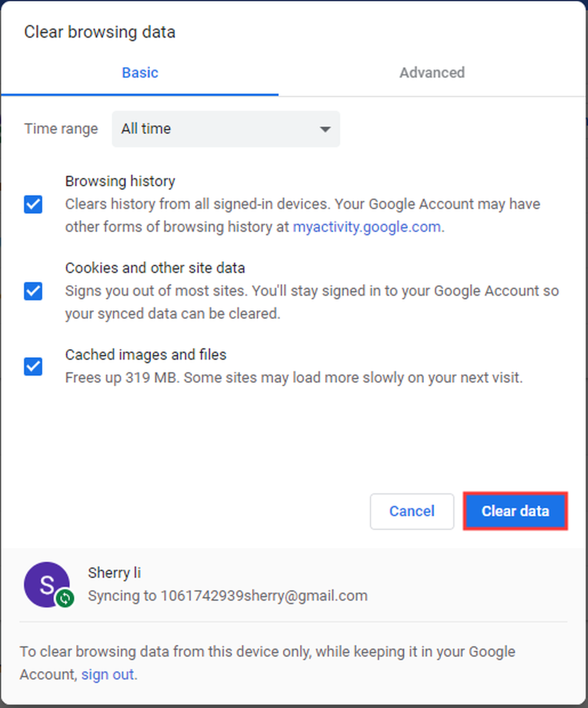
Task: Open the myactivity.google.com link
Action: (x=367, y=227)
